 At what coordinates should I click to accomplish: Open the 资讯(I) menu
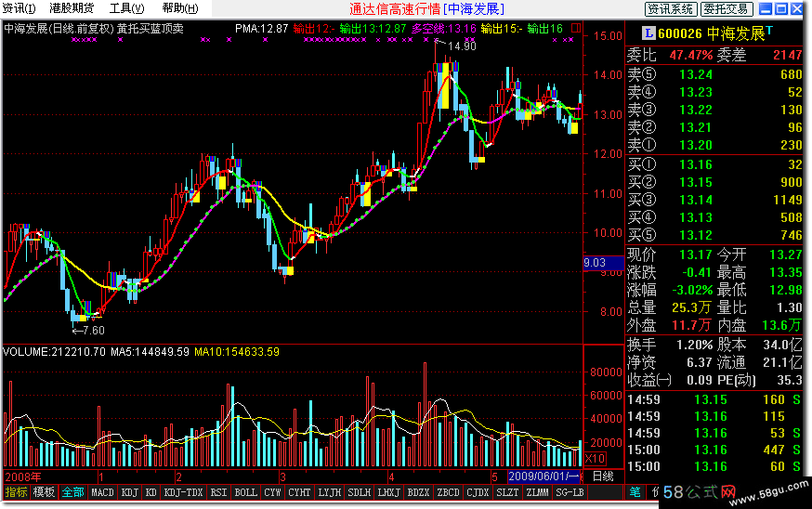[20, 8]
